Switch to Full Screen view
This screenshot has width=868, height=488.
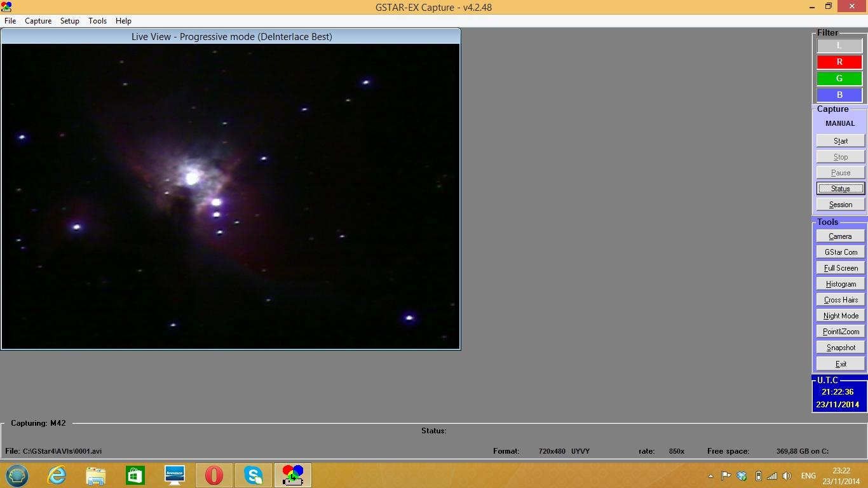[x=841, y=268]
